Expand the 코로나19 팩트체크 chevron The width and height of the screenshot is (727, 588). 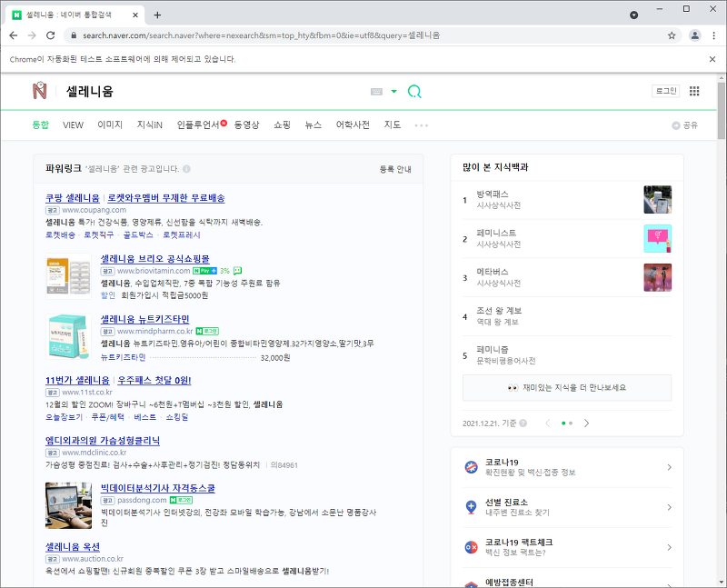669,547
